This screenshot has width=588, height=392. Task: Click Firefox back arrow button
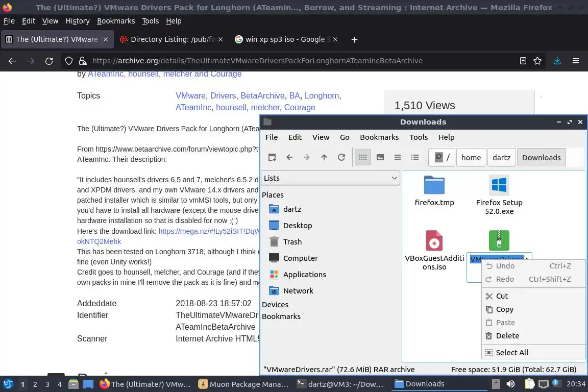12,61
